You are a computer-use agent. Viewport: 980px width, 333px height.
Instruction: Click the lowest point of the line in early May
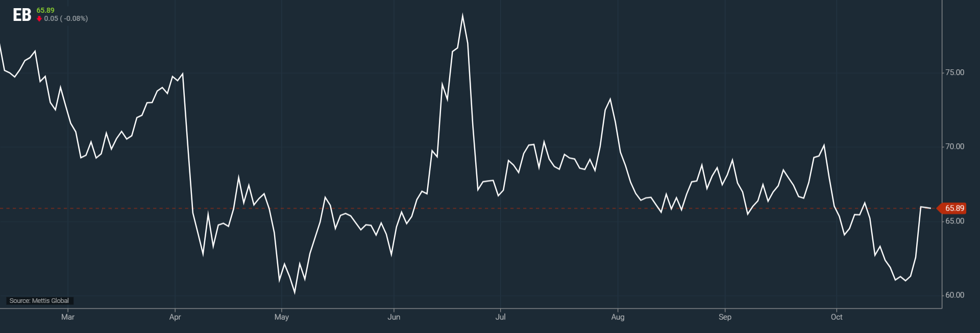tap(295, 293)
